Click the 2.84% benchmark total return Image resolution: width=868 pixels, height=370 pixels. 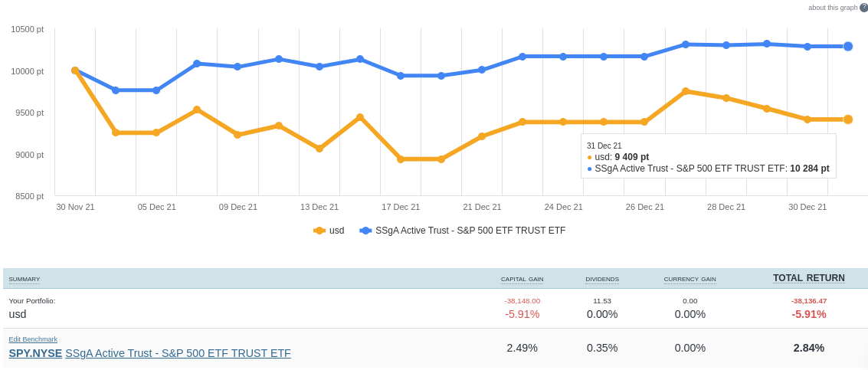pos(808,348)
